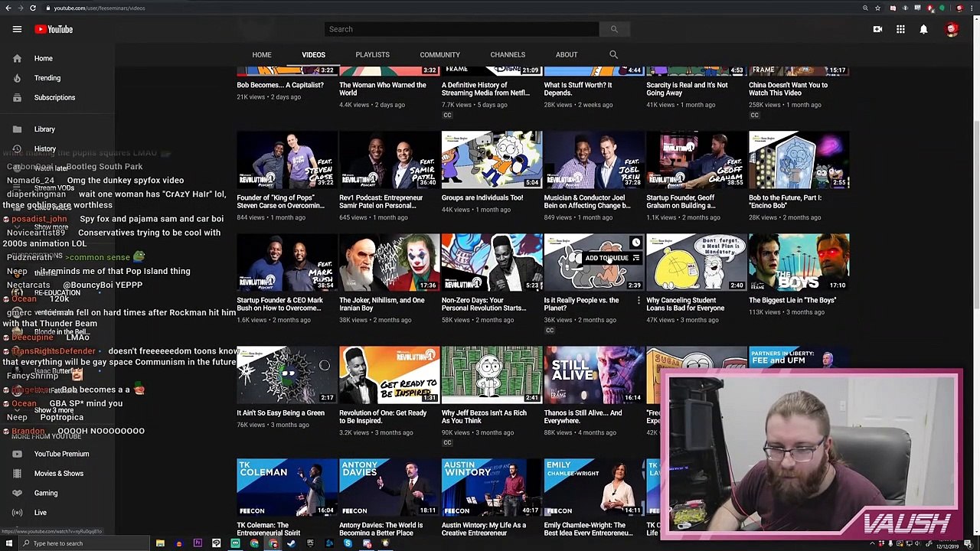Play the 'Get Ready to Be Inspired' thumbnail
Viewport: 980px width, 551px height.
click(x=390, y=375)
